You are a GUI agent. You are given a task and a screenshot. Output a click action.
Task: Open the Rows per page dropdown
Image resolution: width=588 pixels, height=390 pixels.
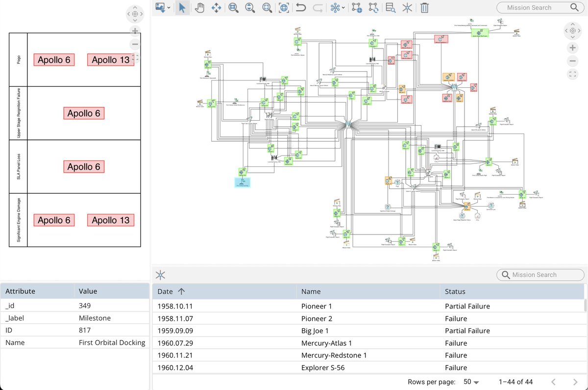[471, 382]
